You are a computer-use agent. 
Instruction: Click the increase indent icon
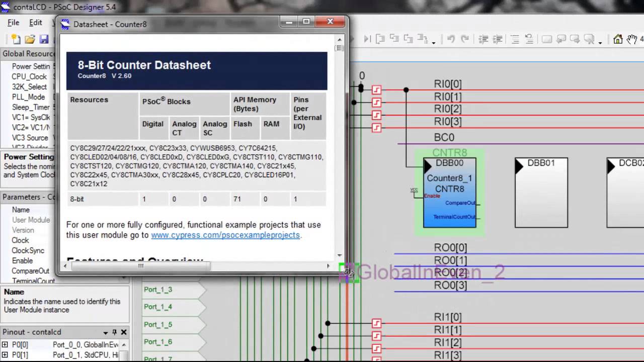[498, 39]
